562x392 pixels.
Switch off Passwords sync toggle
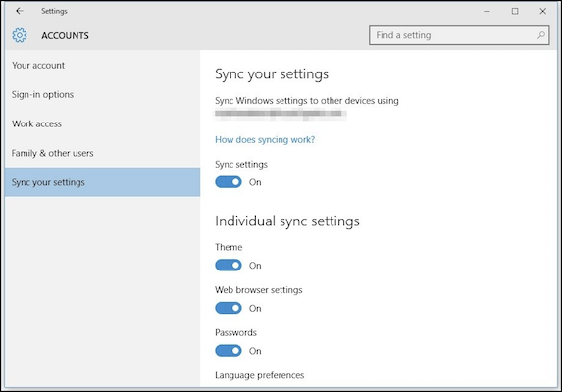(229, 351)
